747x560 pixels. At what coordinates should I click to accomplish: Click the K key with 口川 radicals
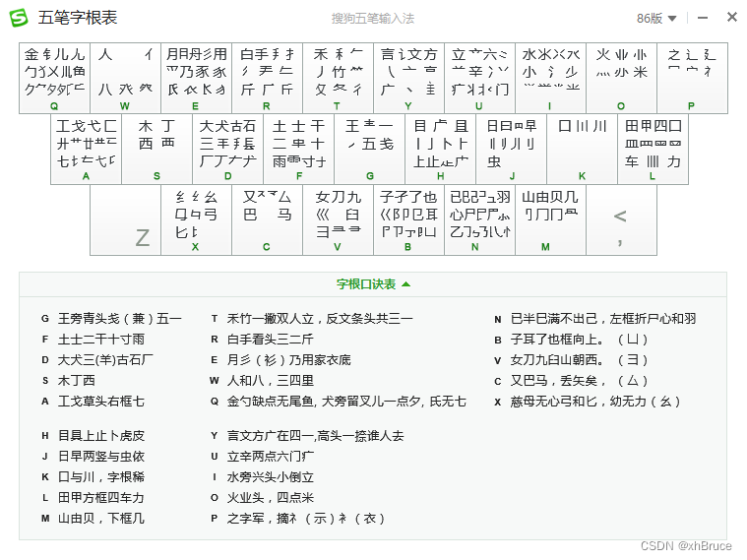pos(583,150)
